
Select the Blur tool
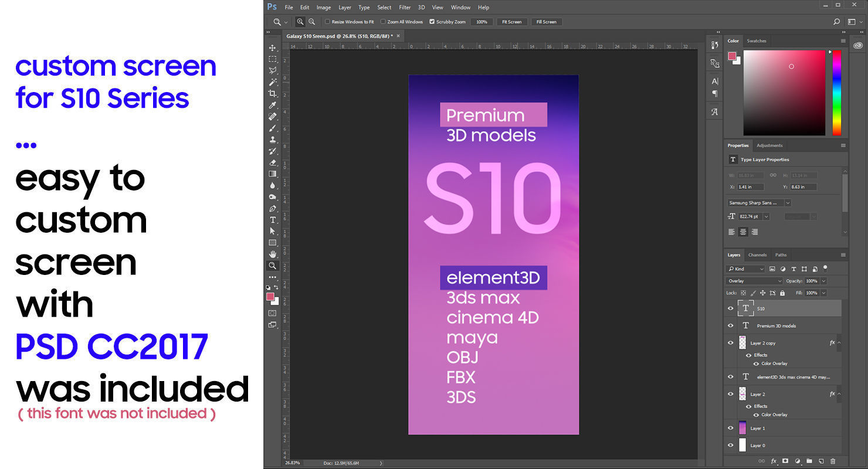pos(272,185)
